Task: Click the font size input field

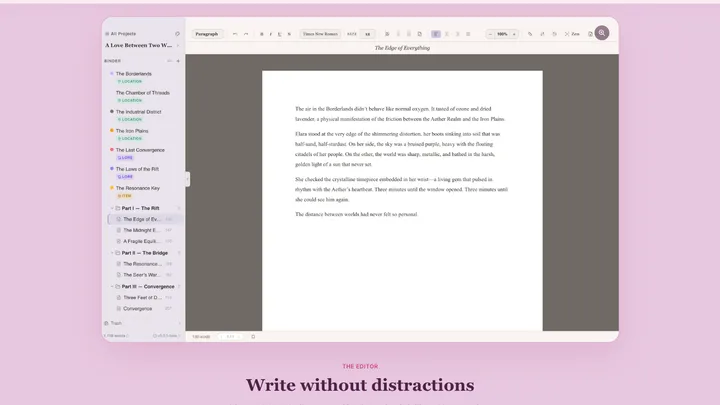Action: [x=367, y=34]
